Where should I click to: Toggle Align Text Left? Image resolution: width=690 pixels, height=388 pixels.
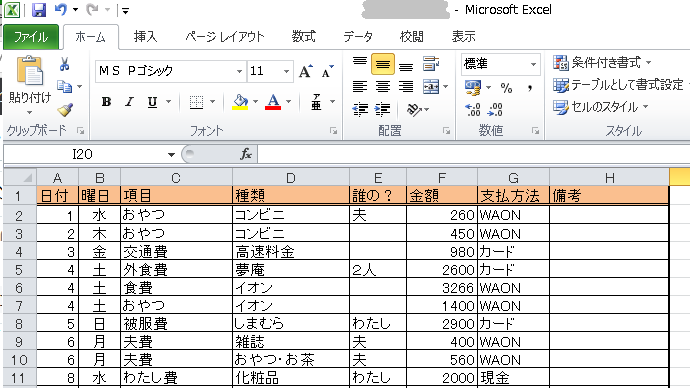coord(360,86)
